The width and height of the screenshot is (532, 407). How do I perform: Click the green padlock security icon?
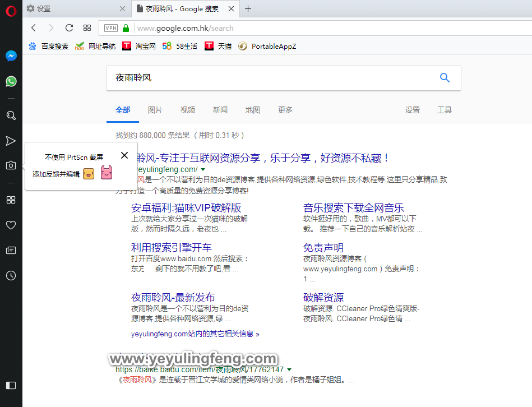(126, 28)
